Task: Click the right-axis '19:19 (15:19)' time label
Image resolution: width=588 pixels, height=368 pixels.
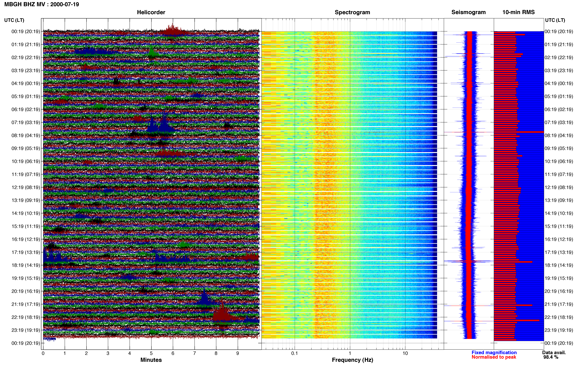Action: tap(559, 278)
